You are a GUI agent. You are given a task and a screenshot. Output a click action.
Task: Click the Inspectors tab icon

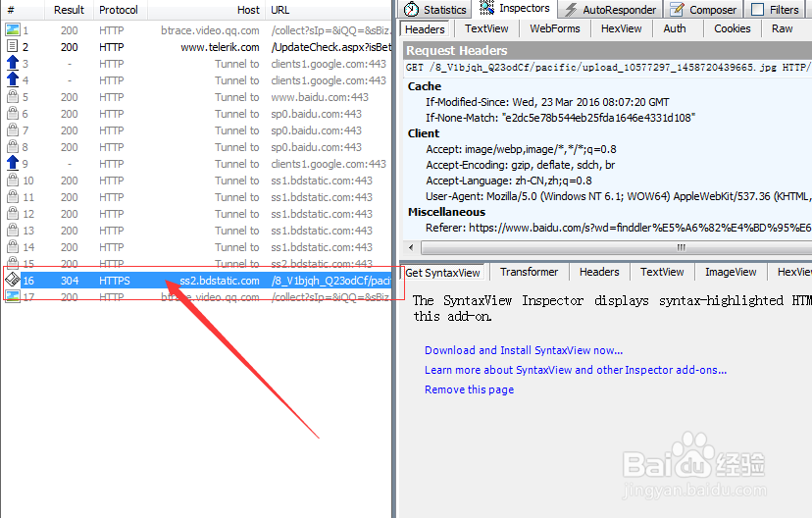tap(486, 8)
